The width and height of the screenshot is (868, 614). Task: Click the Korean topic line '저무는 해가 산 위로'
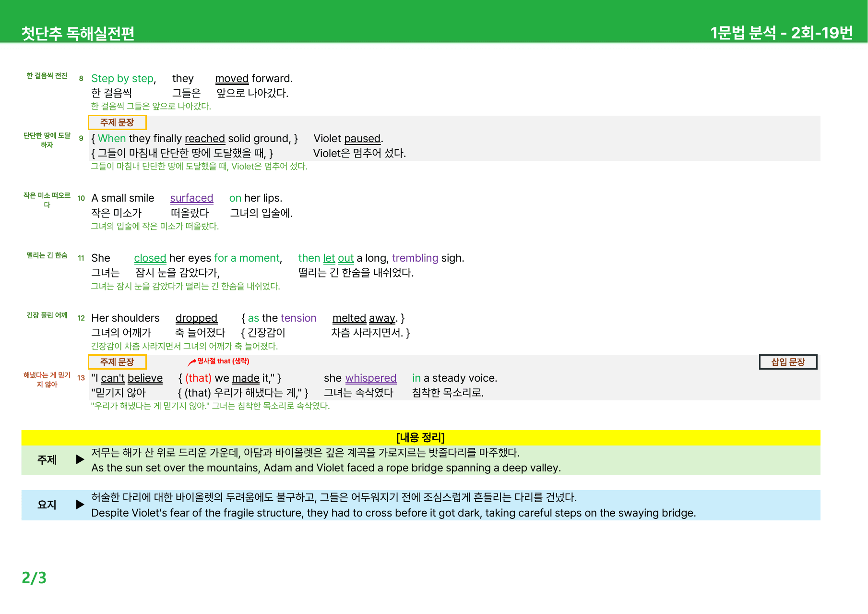click(x=306, y=452)
